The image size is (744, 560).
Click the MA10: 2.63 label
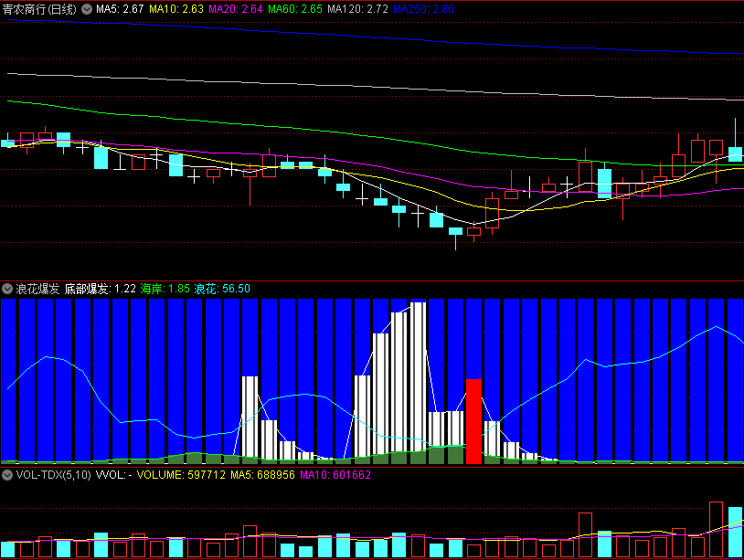176,9
